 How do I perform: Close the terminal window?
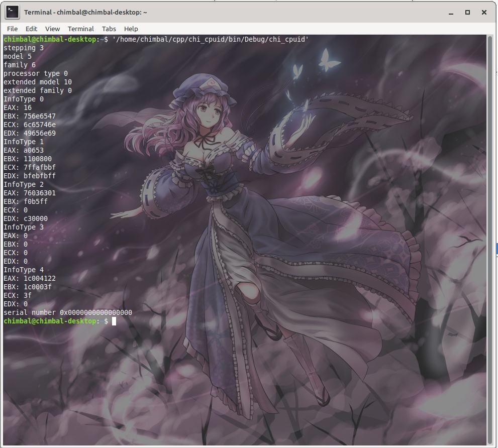point(484,13)
